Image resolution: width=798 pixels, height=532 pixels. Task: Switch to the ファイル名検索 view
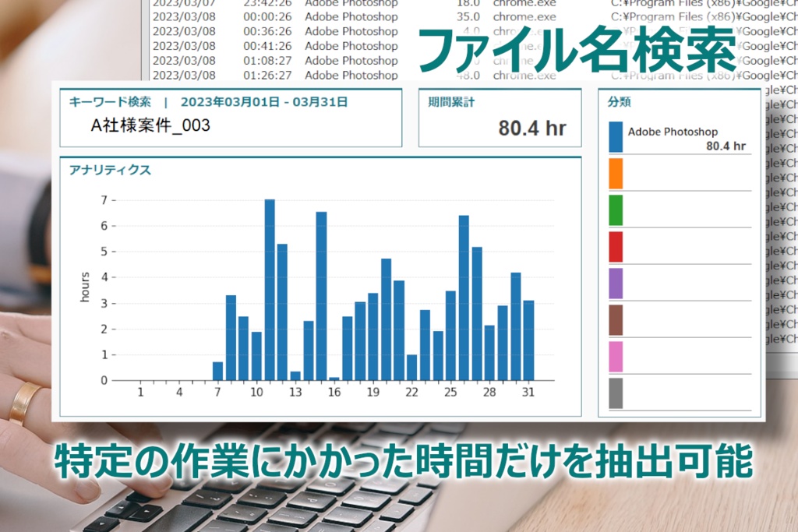point(575,47)
